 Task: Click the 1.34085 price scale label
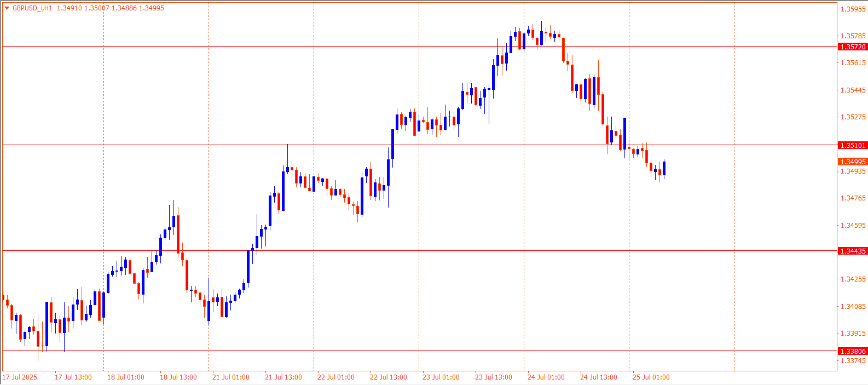click(853, 307)
